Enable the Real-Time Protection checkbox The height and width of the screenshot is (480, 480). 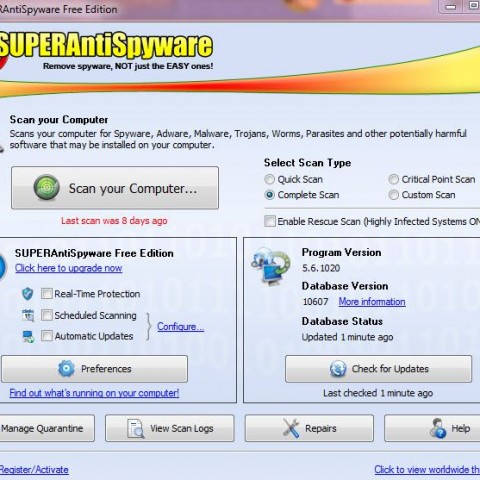point(47,294)
